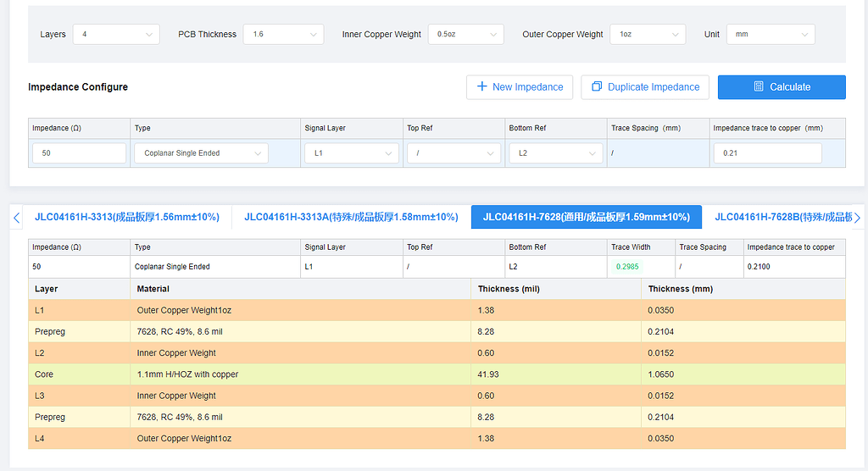Switch to the JLC04161H-7628B stackup tab
This screenshot has width=868, height=471.
780,217
